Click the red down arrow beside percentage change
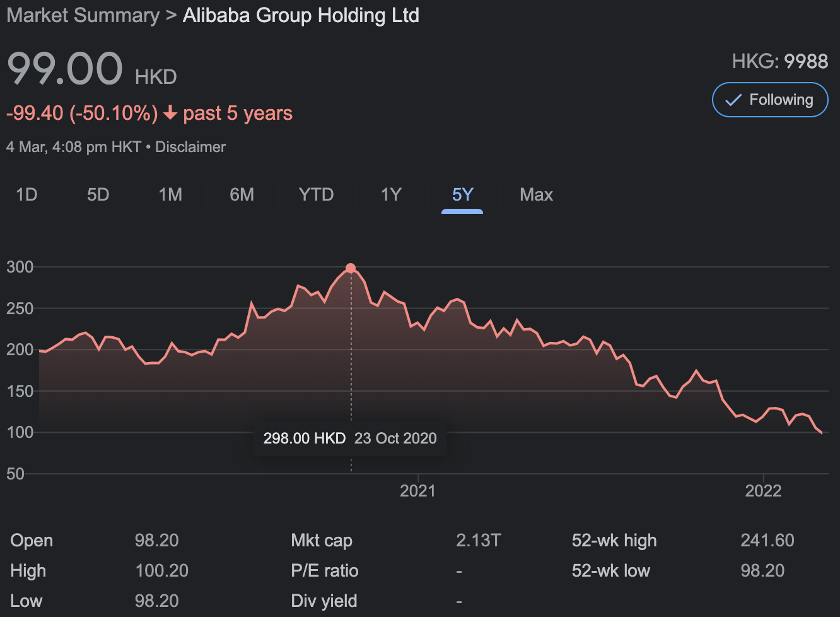Screen dimensions: 840x617 tap(170, 114)
